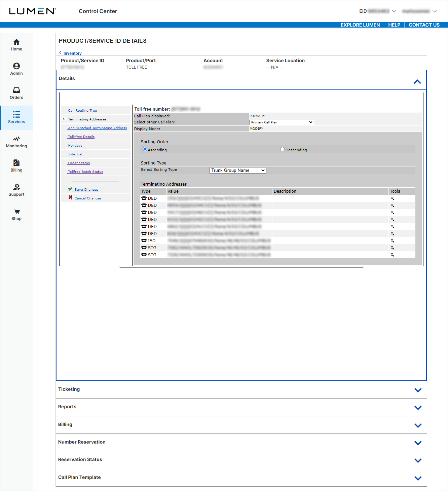Screen dimensions: 448x491
Task: Click the MODIFY display mode value
Action: (x=256, y=129)
